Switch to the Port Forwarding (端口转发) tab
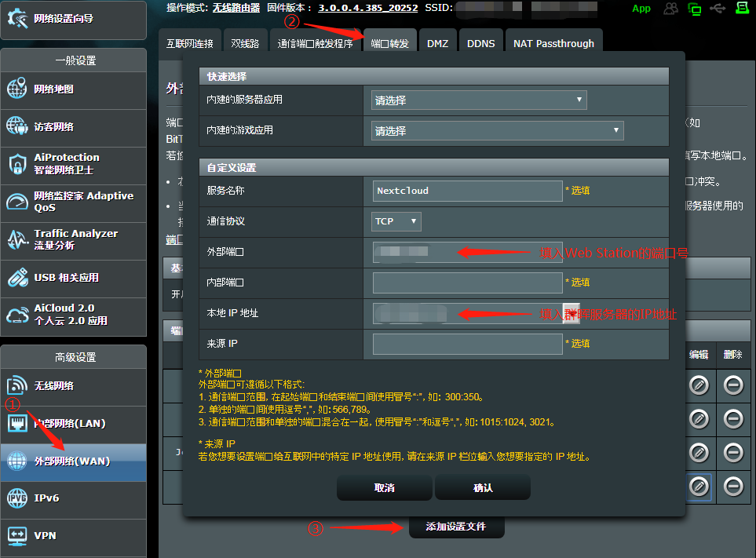 coord(389,43)
